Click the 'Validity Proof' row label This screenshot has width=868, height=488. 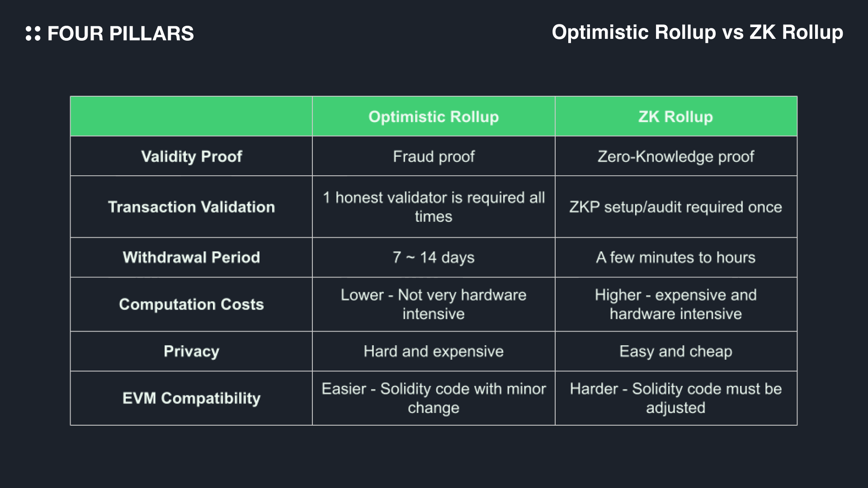pos(191,156)
